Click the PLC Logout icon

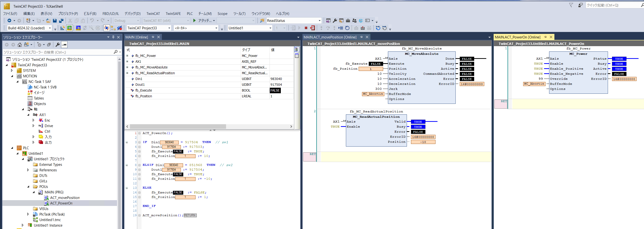313,28
